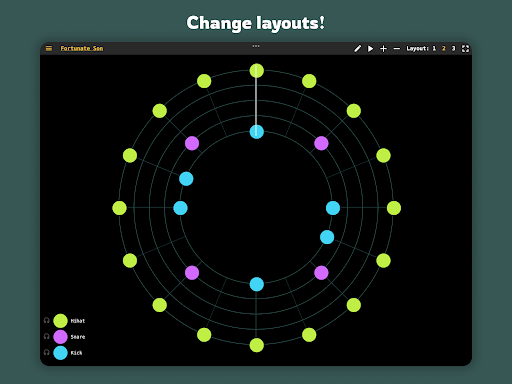Toggle the hihat note at 6 o'clock
Image resolution: width=512 pixels, height=384 pixels.
coord(257,345)
